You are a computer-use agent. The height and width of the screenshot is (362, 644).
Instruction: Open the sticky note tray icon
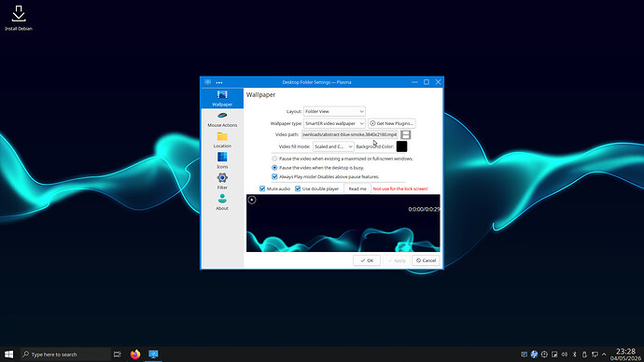554,355
